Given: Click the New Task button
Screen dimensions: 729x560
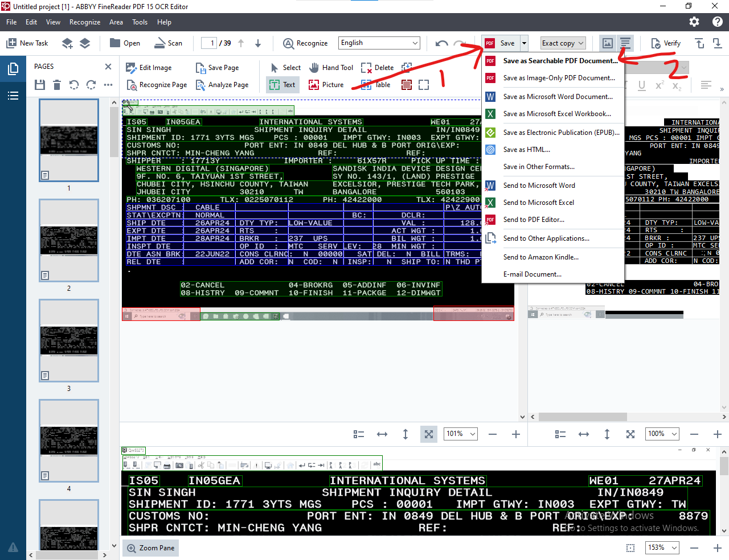Looking at the screenshot, I should coord(27,43).
